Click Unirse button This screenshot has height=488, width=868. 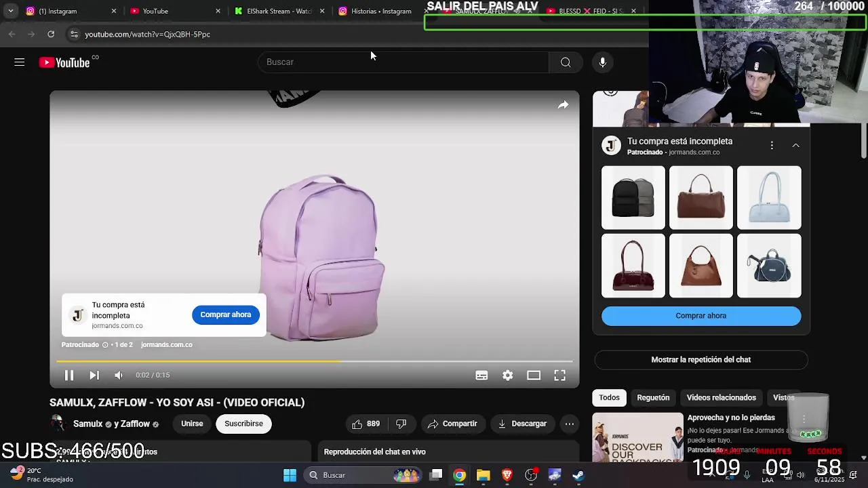[x=192, y=424]
